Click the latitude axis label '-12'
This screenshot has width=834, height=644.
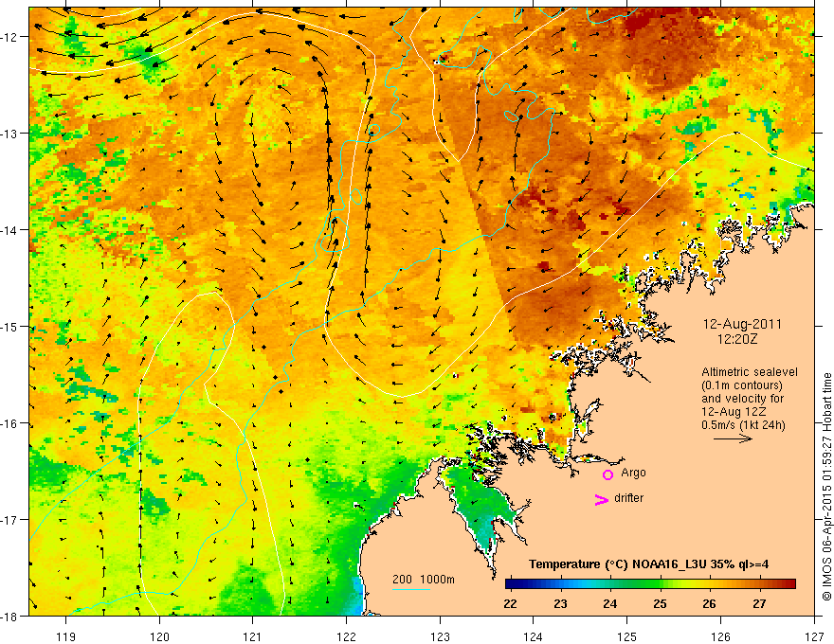(9, 37)
